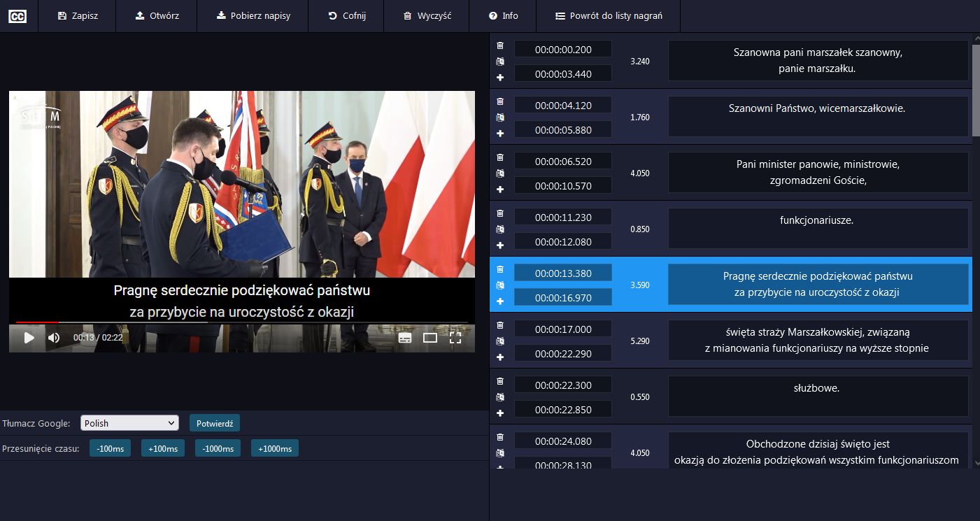
Task: Translate the 'Szanowni Państwo, wicemarszałkowie' subtitle
Action: pos(500,117)
